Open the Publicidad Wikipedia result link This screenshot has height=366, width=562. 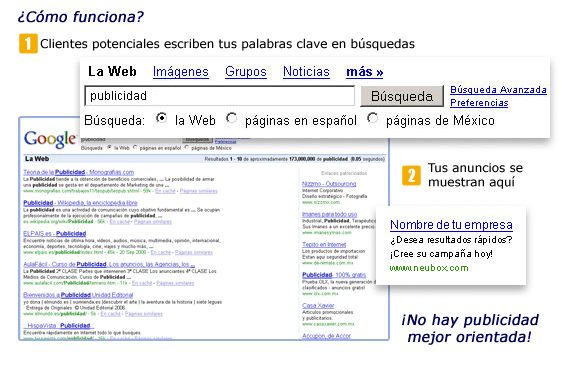[x=80, y=203]
